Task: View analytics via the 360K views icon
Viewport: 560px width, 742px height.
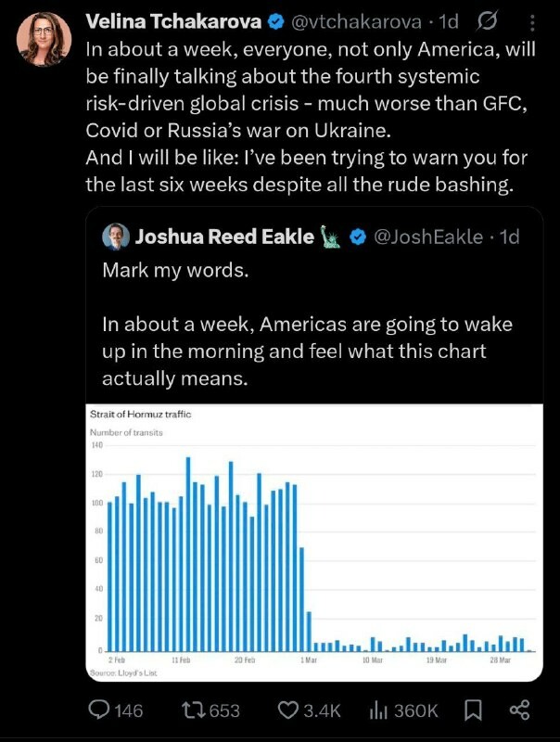Action: (378, 710)
